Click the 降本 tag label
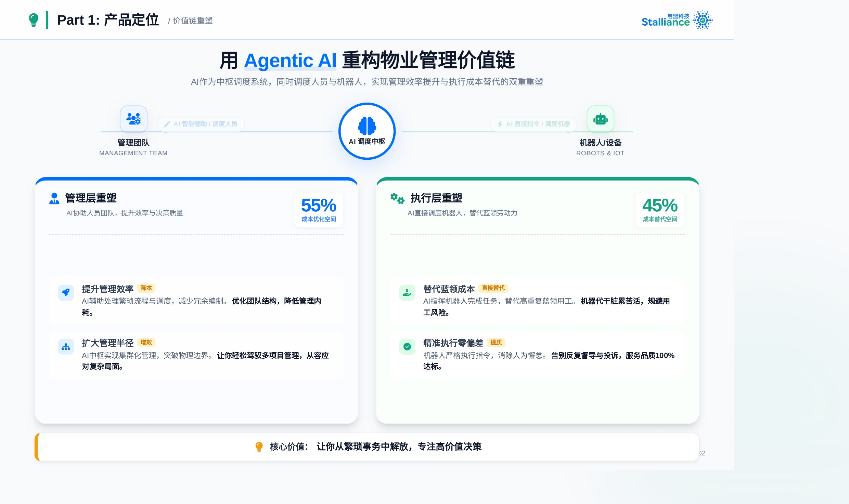Image resolution: width=849 pixels, height=504 pixels. coord(146,288)
